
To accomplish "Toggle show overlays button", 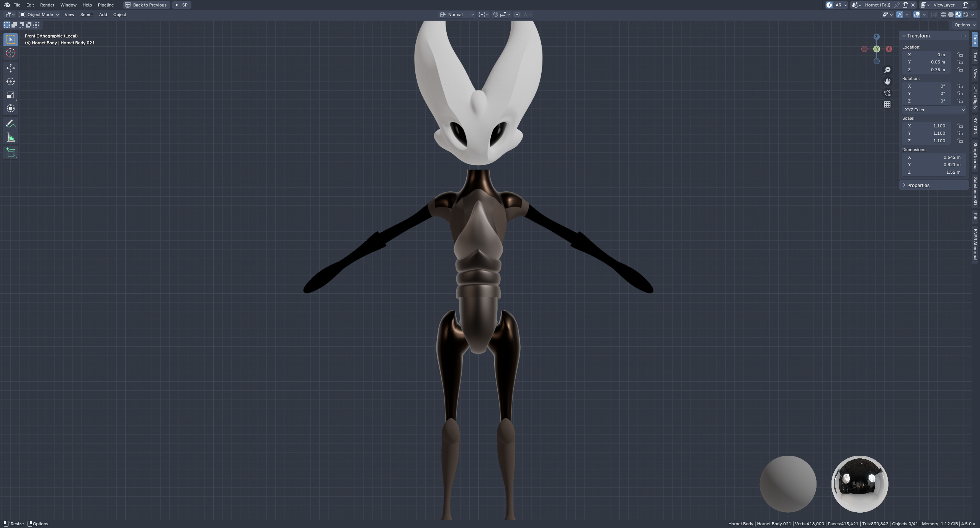I will click(917, 15).
